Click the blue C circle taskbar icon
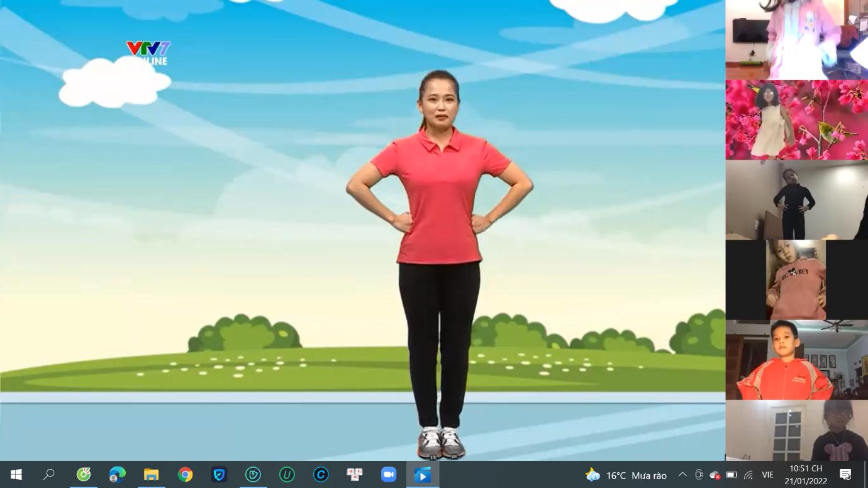This screenshot has width=868, height=488. click(321, 475)
